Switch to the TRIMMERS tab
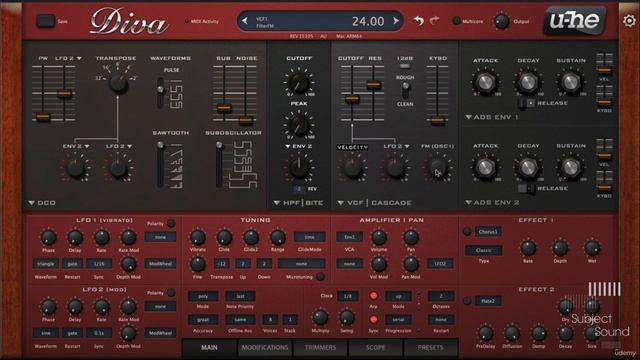The image size is (640, 360). [320, 348]
